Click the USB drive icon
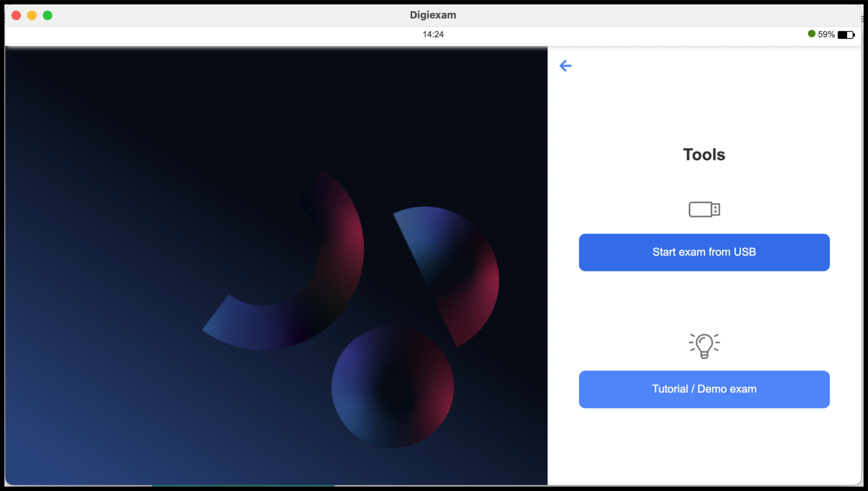The width and height of the screenshot is (868, 491). click(704, 209)
